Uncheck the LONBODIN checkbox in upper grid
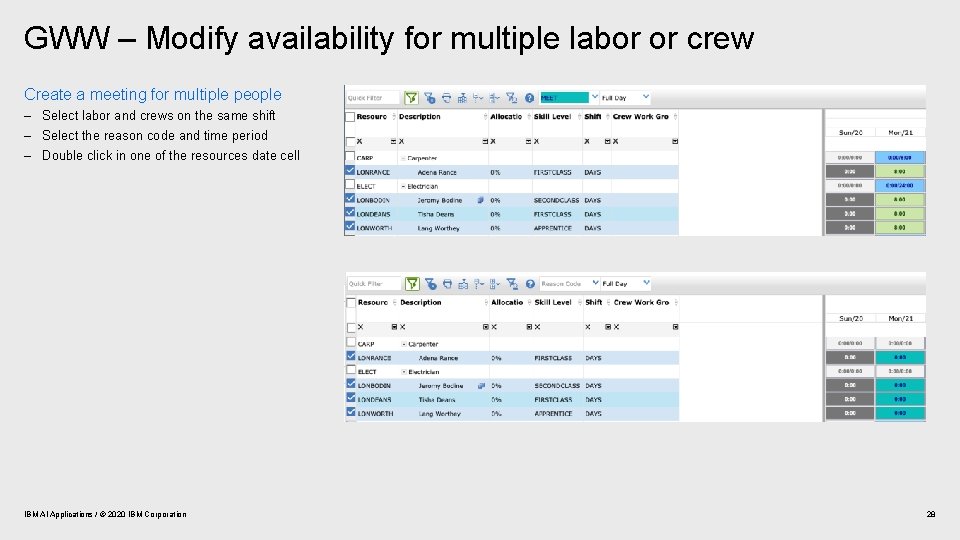The width and height of the screenshot is (960, 540). 350,199
